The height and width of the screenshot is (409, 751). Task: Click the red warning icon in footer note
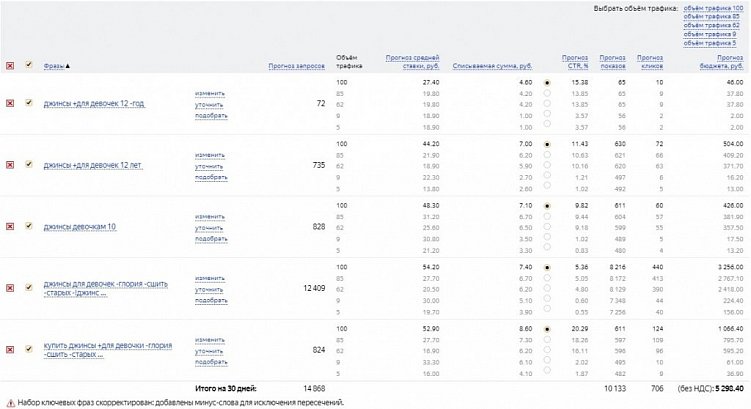pyautogui.click(x=9, y=402)
